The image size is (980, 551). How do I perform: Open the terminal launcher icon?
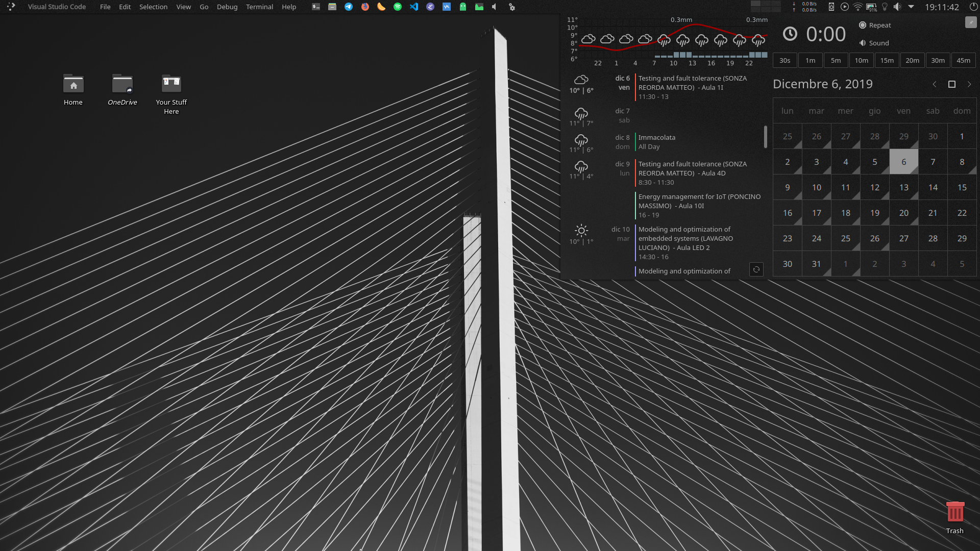(316, 7)
